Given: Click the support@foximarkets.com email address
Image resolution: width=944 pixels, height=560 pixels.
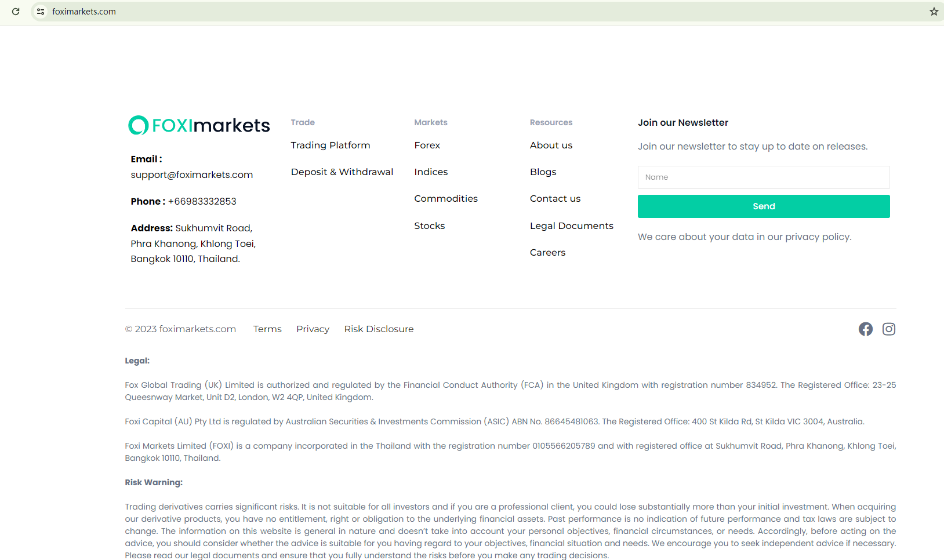Looking at the screenshot, I should tap(192, 175).
